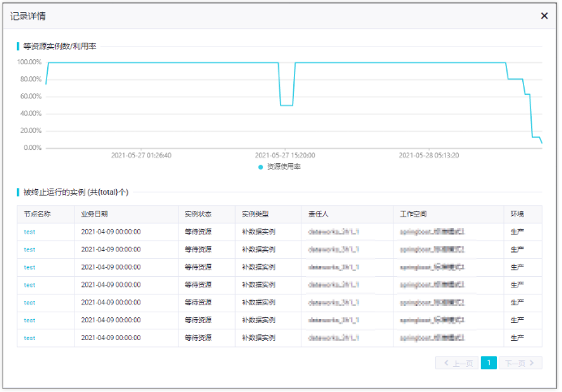Image resolution: width=562 pixels, height=392 pixels.
Task: Close the 记录详情 dialog
Action: [544, 15]
